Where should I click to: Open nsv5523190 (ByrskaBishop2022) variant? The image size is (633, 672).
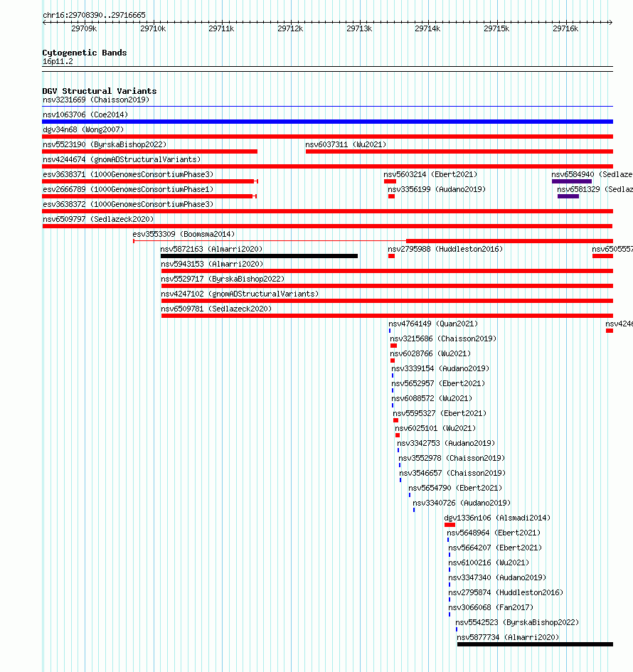pyautogui.click(x=105, y=144)
